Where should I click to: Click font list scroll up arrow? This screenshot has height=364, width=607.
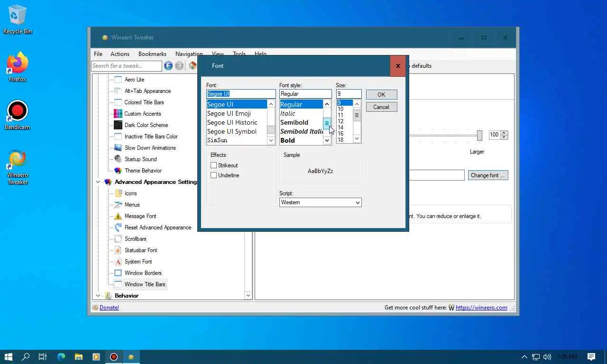pos(271,104)
